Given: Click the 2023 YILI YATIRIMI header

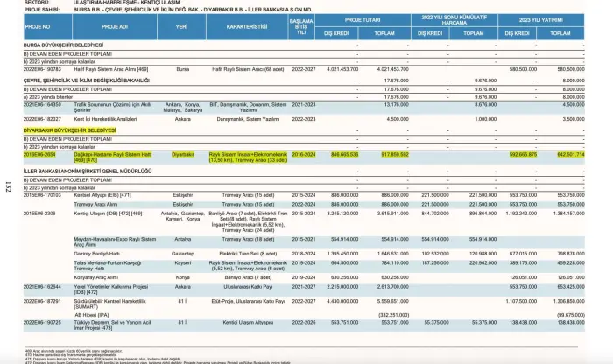Looking at the screenshot, I should click(x=546, y=18).
